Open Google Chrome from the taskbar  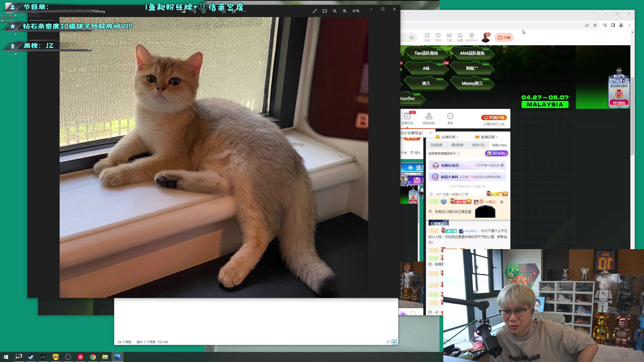93,357
